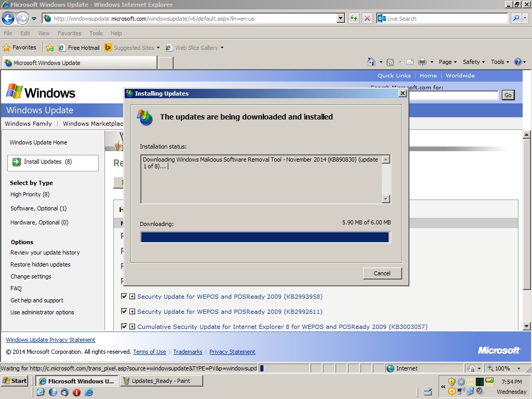Uncheck Security Update KB2992611 checkbox
532x399 pixels.
coord(124,311)
